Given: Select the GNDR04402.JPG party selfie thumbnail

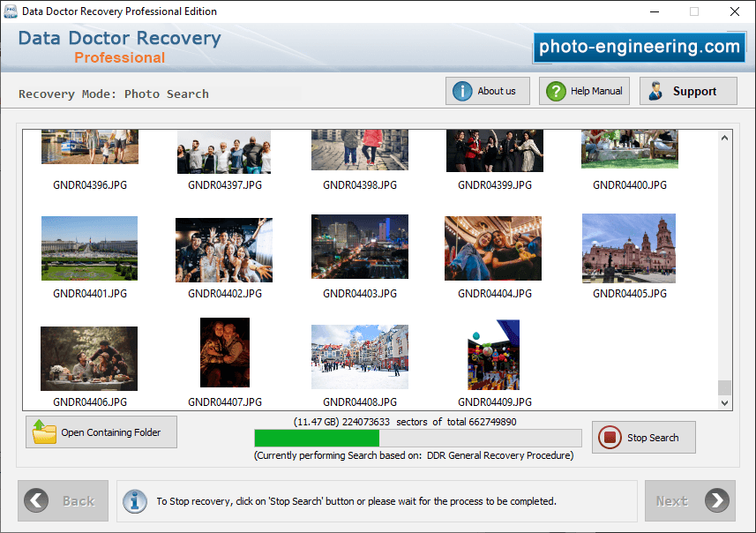Looking at the screenshot, I should 224,250.
